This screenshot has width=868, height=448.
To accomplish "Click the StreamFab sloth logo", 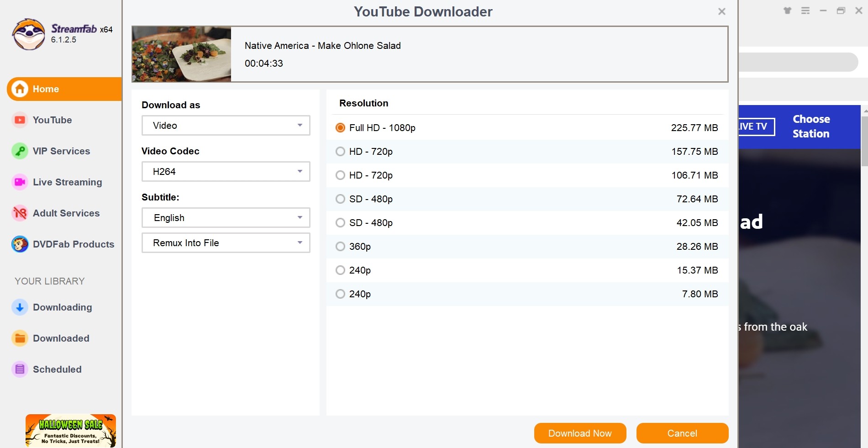I will point(29,34).
